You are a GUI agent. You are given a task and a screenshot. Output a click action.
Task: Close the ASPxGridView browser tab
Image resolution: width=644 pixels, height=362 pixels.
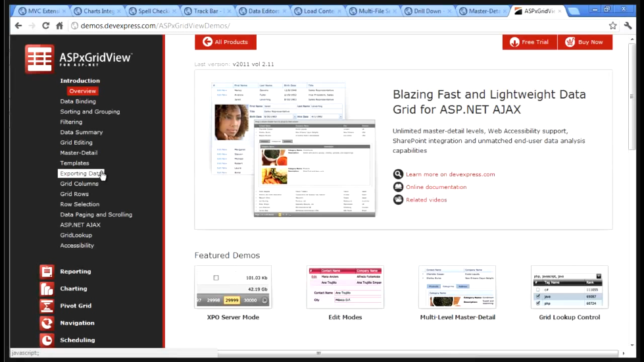pos(559,11)
